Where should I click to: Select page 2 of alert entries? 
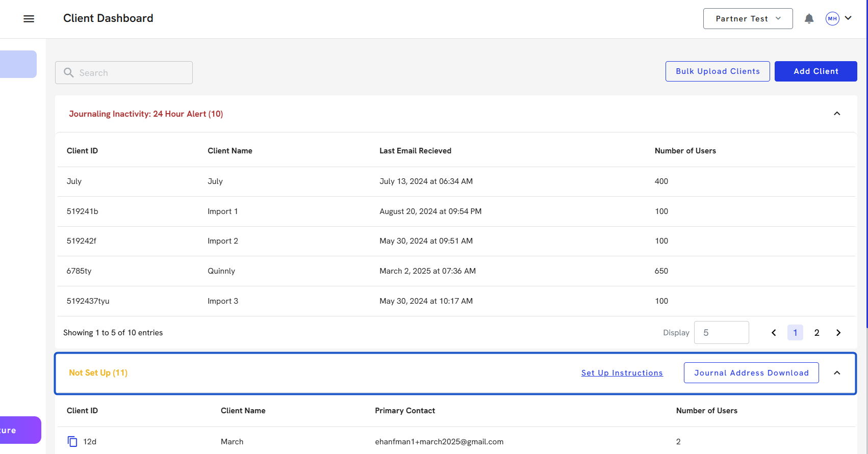816,333
